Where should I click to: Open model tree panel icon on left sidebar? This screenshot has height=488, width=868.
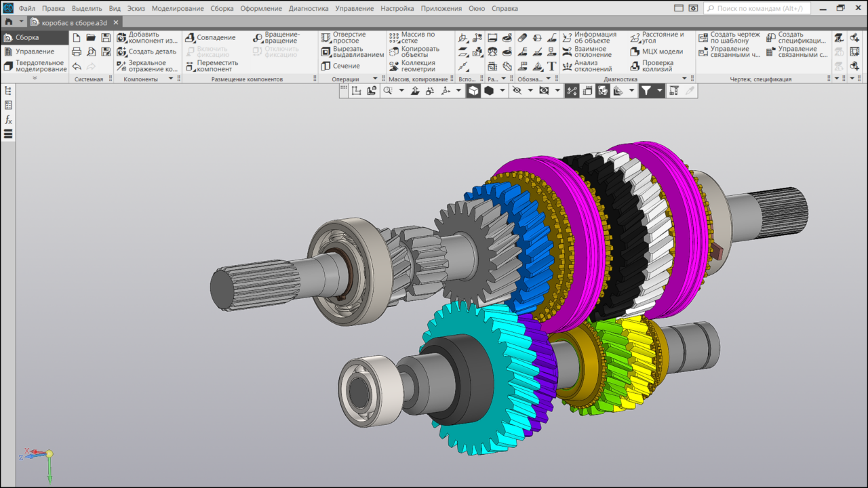point(8,91)
